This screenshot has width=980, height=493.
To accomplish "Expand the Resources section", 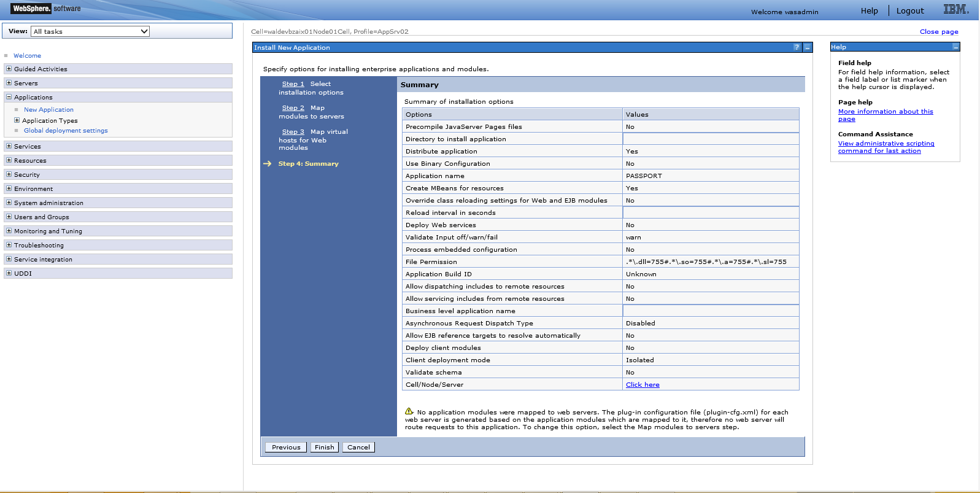I will click(9, 160).
